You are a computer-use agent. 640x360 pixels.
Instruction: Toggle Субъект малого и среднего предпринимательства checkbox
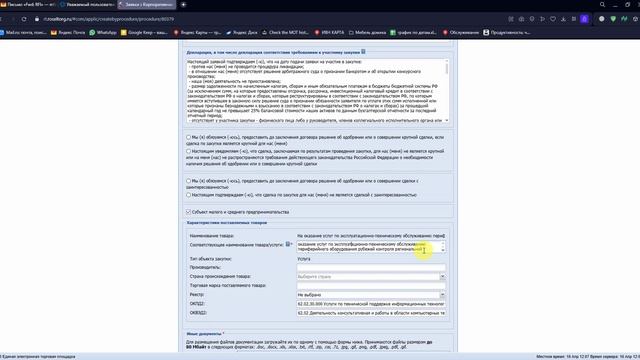189,212
